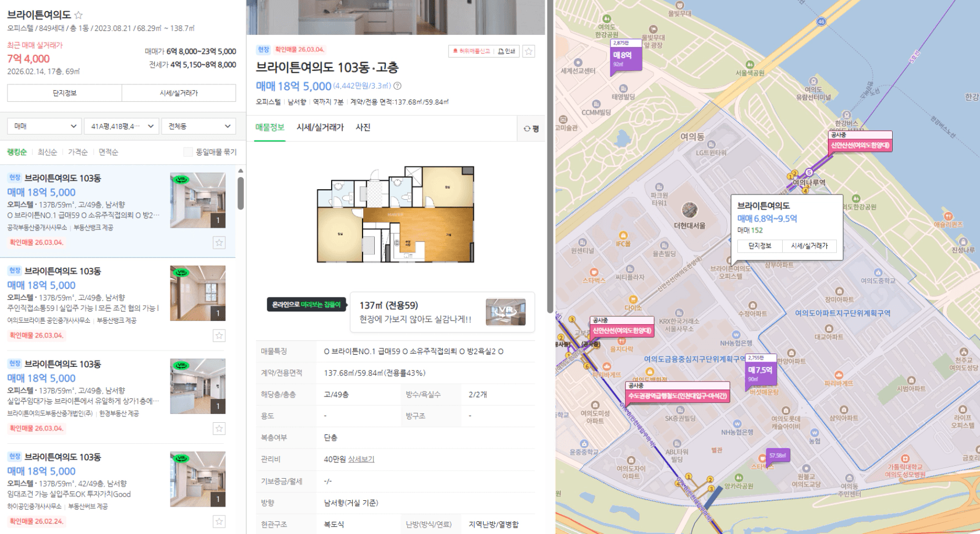
Task: Open the floor plan image
Action: coord(396,214)
